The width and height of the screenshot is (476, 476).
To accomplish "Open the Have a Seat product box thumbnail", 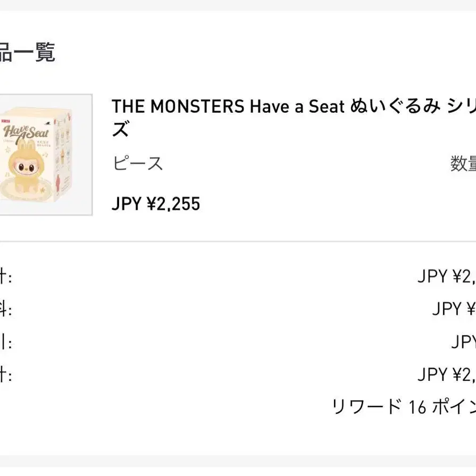I will point(46,155).
